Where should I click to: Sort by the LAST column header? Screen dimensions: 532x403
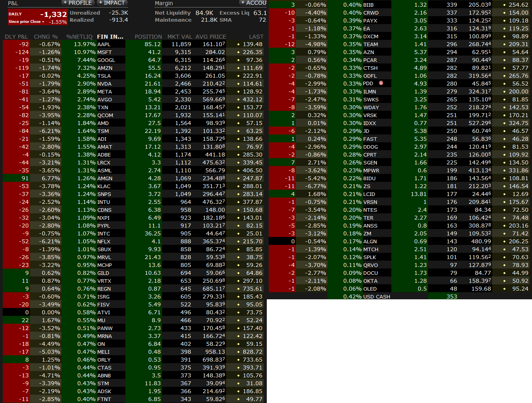pyautogui.click(x=256, y=37)
